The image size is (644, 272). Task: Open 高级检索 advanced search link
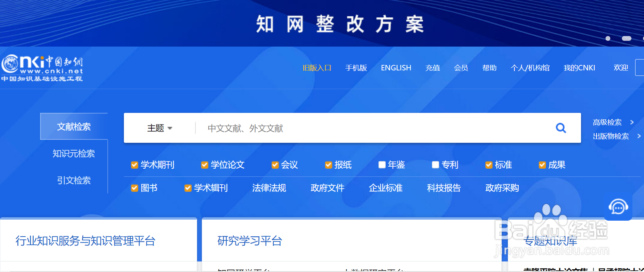(x=607, y=122)
